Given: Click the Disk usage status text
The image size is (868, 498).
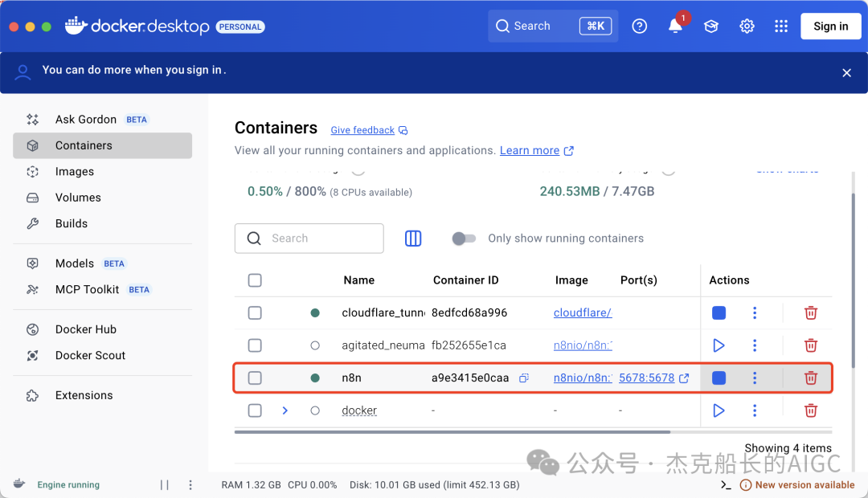Looking at the screenshot, I should click(x=435, y=485).
